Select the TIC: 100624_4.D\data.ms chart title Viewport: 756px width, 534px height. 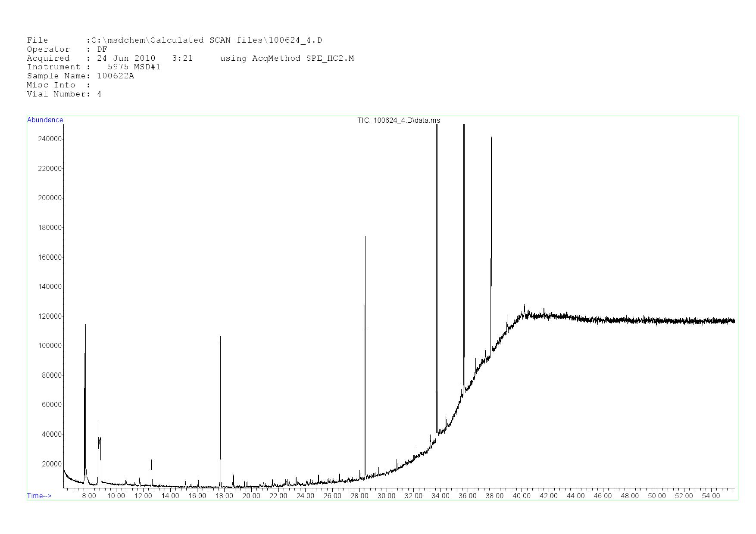398,121
